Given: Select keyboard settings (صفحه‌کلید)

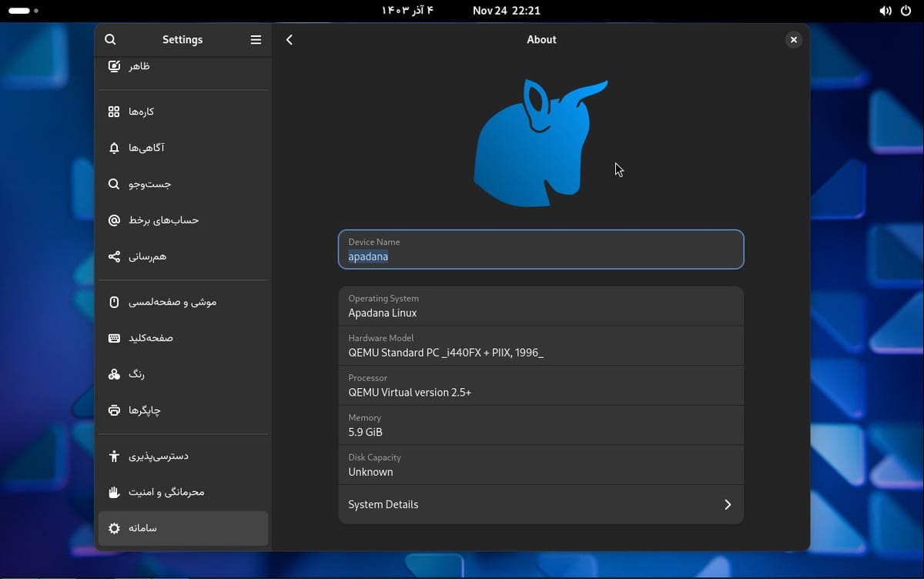Looking at the screenshot, I should click(183, 338).
